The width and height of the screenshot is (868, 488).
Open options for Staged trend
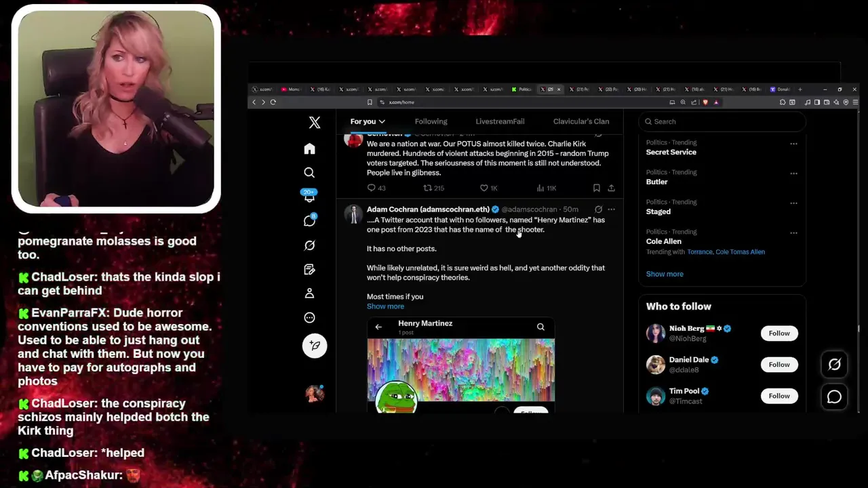793,203
